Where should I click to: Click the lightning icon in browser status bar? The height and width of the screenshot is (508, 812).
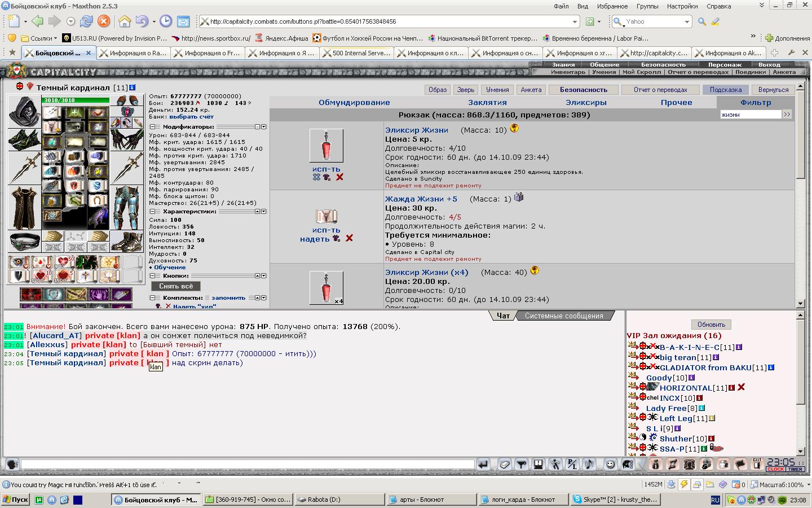pos(683,484)
